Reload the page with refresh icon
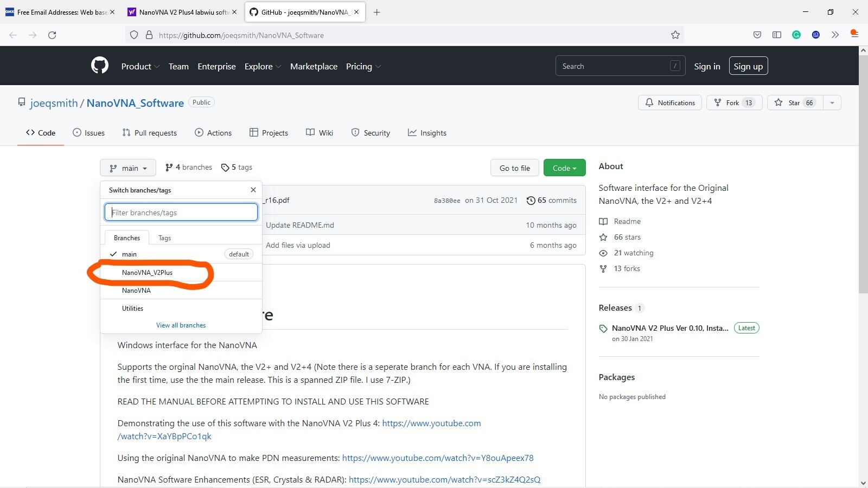 tap(52, 35)
